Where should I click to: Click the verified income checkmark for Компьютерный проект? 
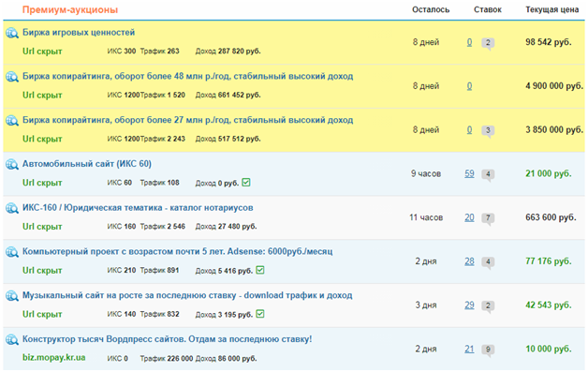coord(260,270)
